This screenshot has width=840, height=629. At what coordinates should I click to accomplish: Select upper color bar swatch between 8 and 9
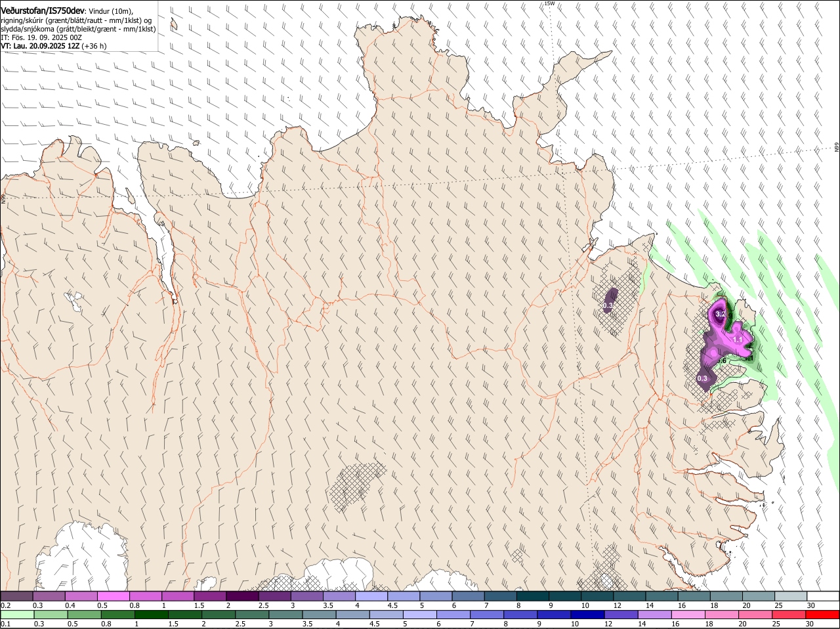(533, 596)
